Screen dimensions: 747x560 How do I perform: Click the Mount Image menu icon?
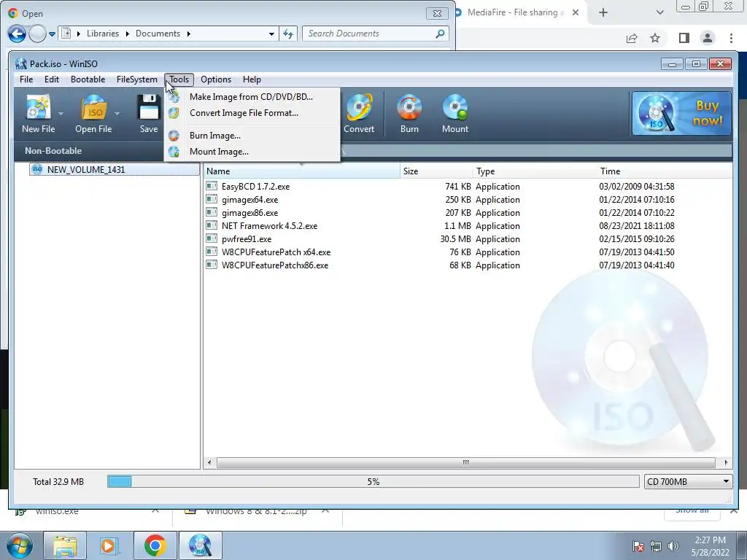click(174, 152)
